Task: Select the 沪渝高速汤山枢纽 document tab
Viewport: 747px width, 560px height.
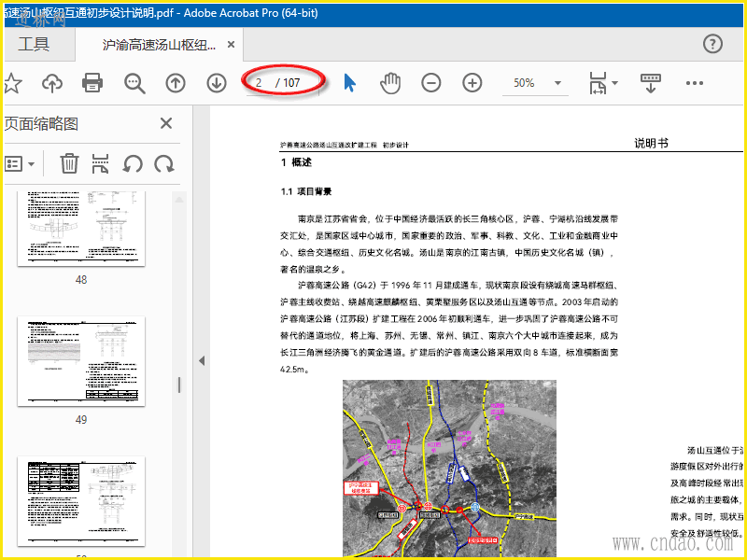Action: (159, 44)
